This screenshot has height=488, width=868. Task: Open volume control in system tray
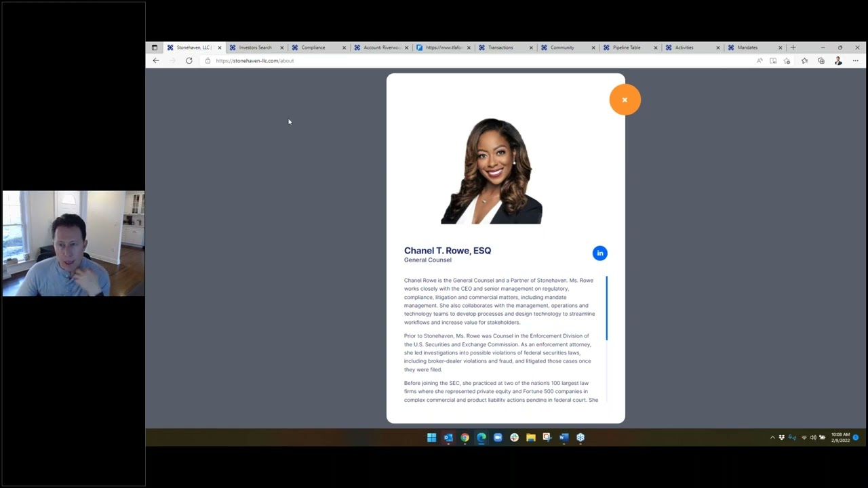pyautogui.click(x=813, y=438)
